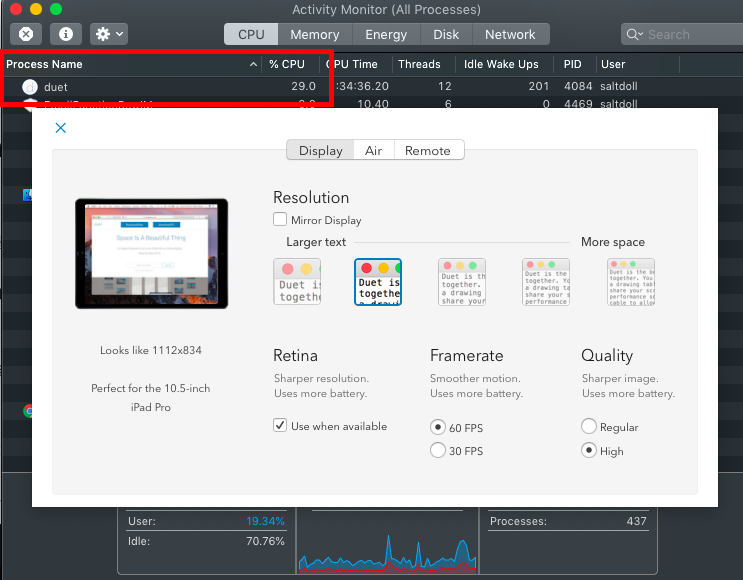Sort by User column header
This screenshot has width=743, height=580.
[x=613, y=64]
